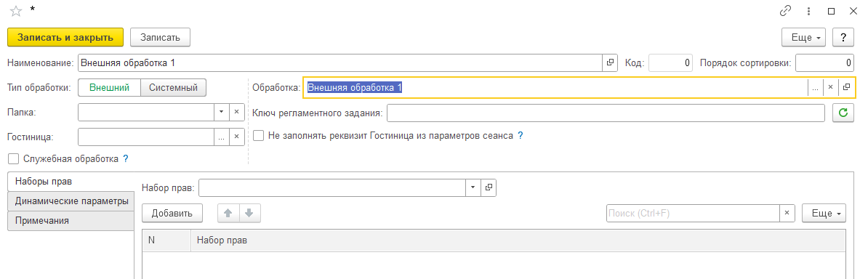
Task: Click the Набор прав column header
Action: pos(518,240)
